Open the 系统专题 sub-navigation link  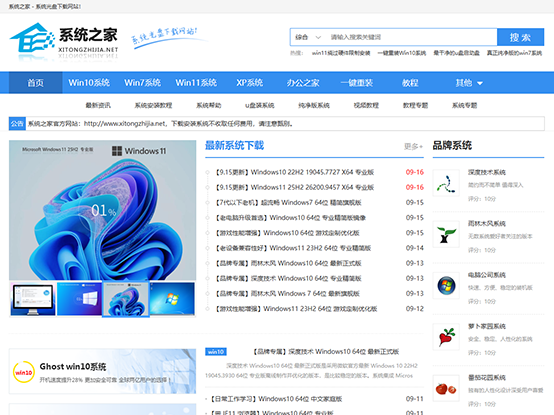464,105
